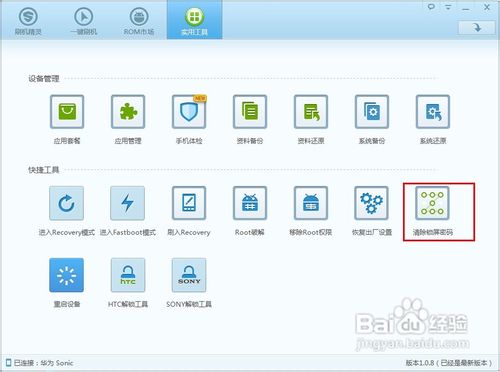Click the remove Root permission icon

pyautogui.click(x=311, y=203)
